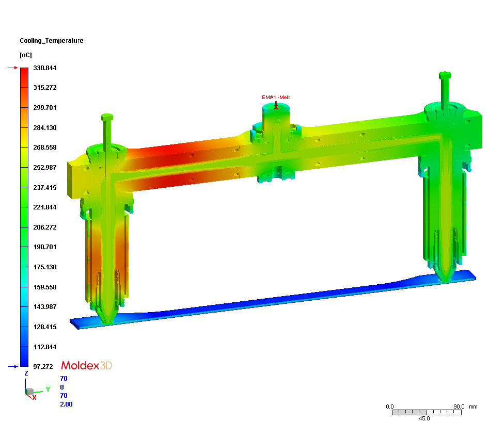Image resolution: width=504 pixels, height=423 pixels.
Task: Click the 0 view angle value
Action: [62, 387]
